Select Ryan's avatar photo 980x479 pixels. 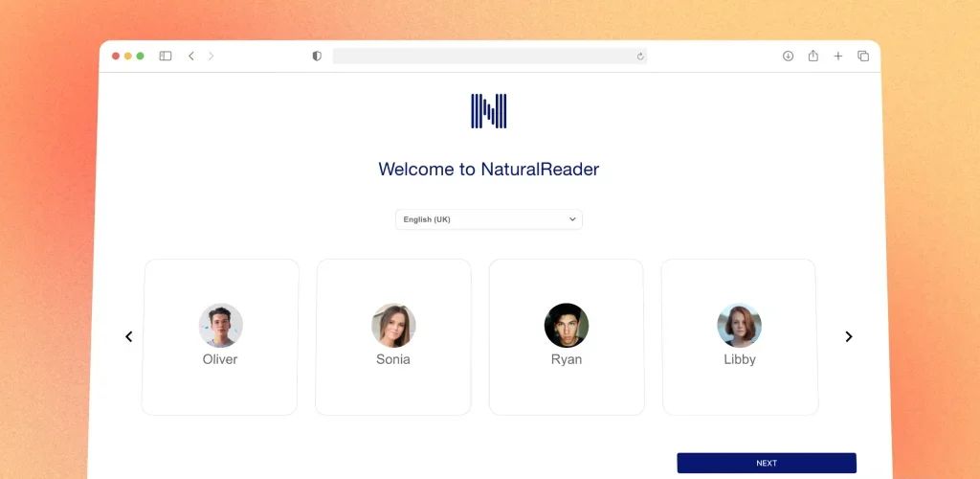(x=567, y=325)
